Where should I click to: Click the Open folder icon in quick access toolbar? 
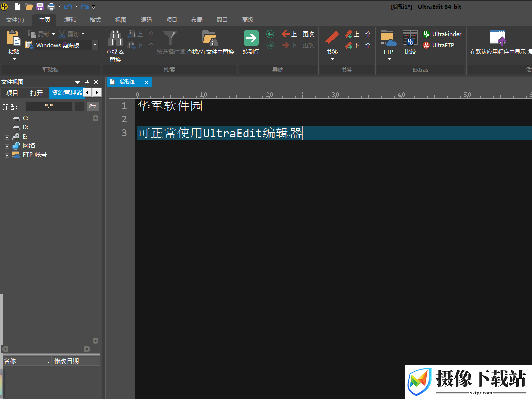click(29, 6)
